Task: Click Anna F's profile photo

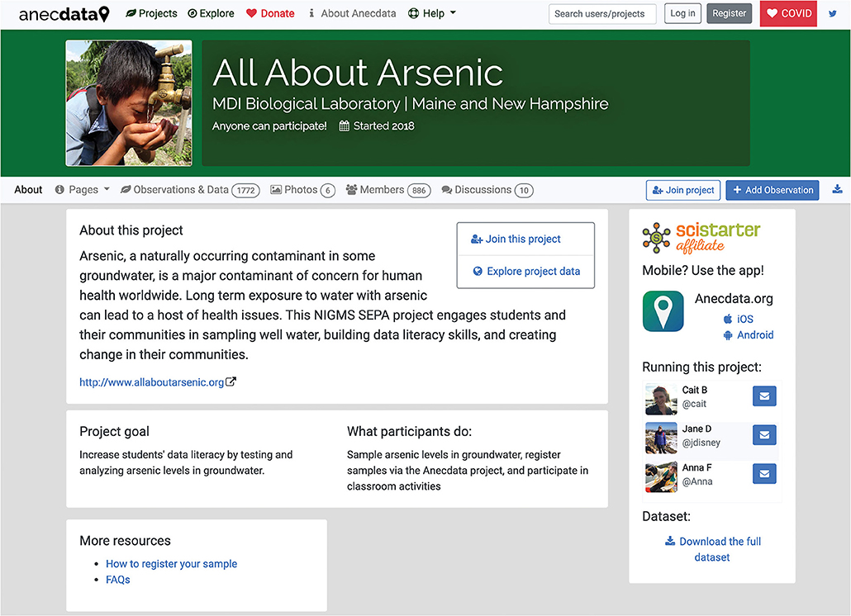Action: point(661,477)
